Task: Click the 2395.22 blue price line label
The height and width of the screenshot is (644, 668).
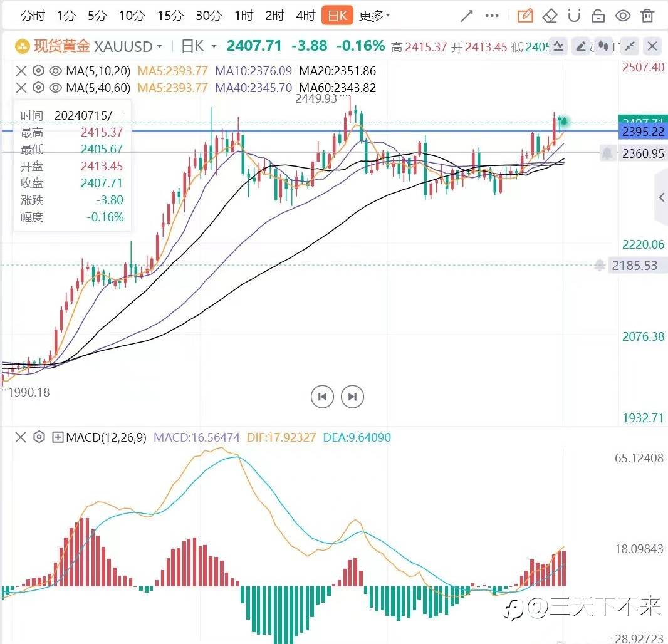Action: tap(642, 132)
